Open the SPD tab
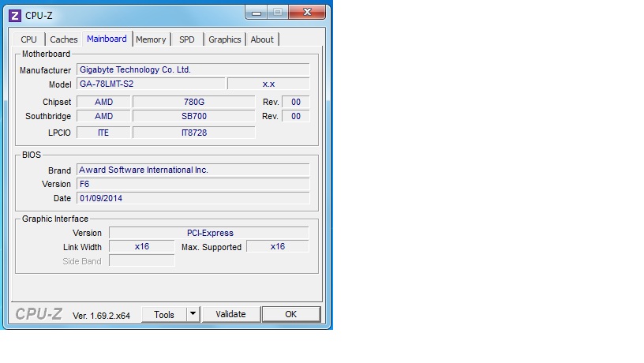Screen dimensions: 644x363 [187, 39]
